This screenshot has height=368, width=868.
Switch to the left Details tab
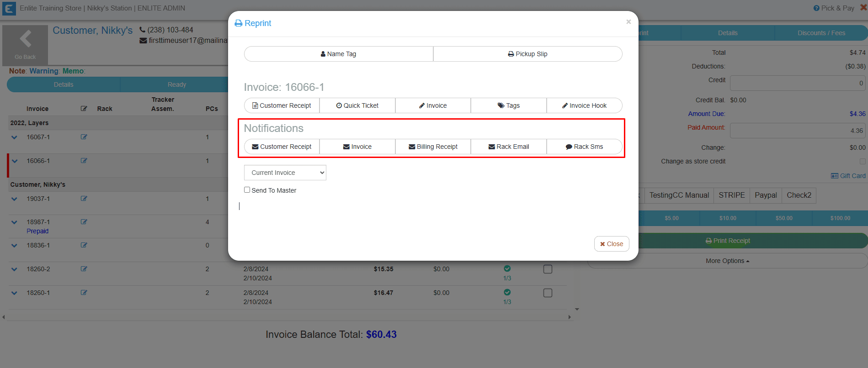[x=64, y=84]
